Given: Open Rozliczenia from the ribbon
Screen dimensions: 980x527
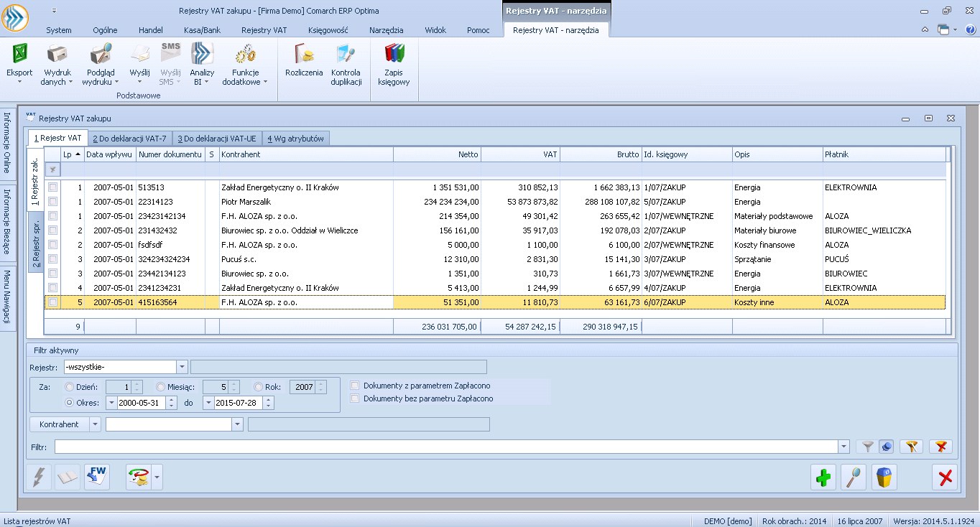Looking at the screenshot, I should (304, 61).
